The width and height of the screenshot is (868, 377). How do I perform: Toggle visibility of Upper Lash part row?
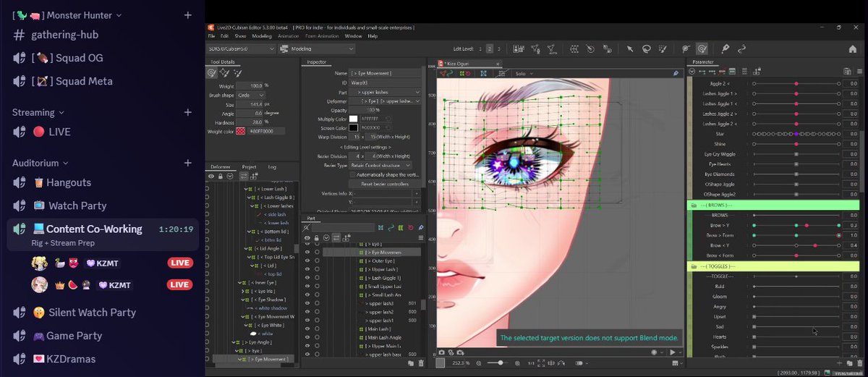coord(307,270)
